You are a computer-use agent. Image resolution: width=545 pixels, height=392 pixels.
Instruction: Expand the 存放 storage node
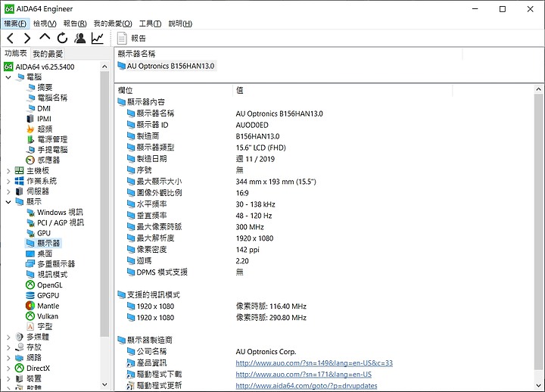(x=8, y=347)
